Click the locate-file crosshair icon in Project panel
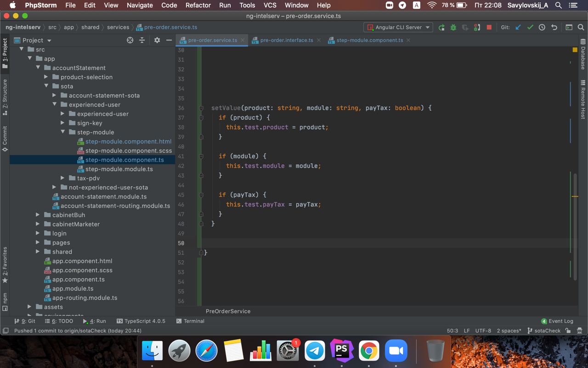 click(130, 40)
